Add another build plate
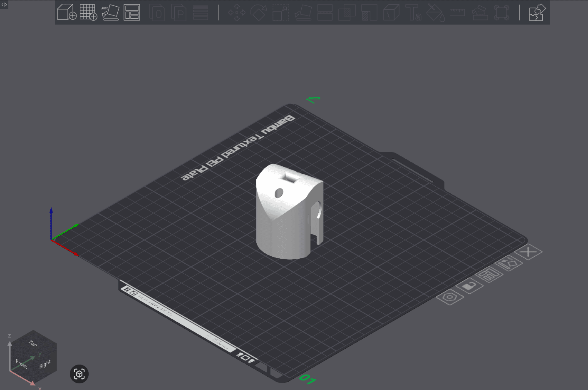Screen dimensions: 588x390 pos(88,12)
